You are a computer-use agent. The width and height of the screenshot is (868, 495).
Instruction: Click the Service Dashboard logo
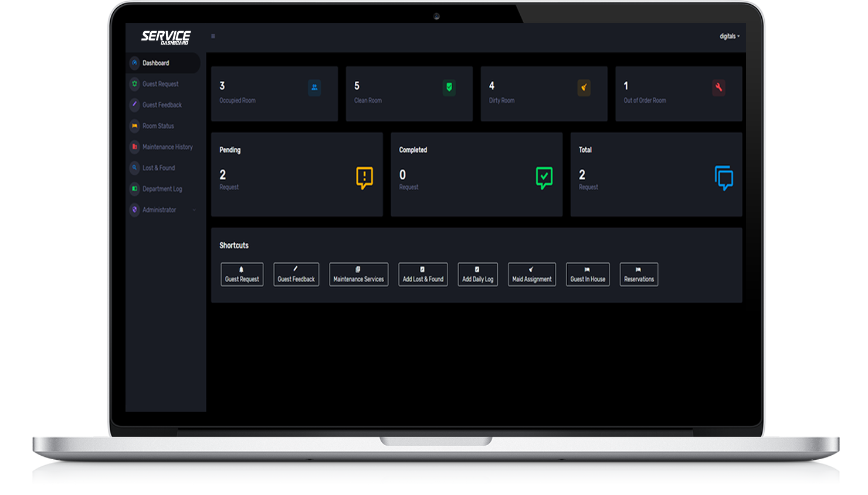(x=165, y=37)
